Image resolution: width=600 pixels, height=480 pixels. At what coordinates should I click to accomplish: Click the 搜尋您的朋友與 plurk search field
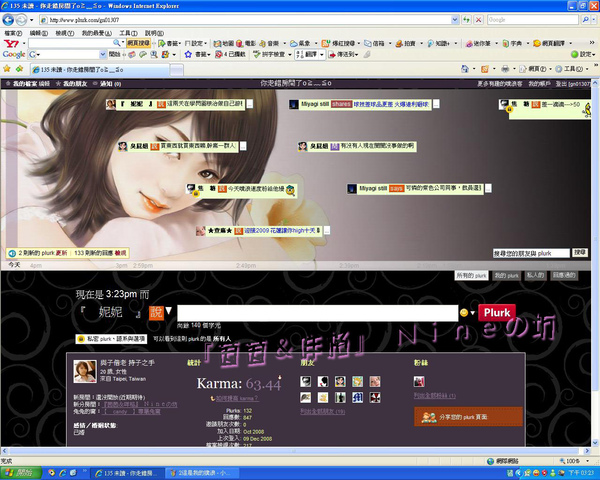pyautogui.click(x=531, y=253)
